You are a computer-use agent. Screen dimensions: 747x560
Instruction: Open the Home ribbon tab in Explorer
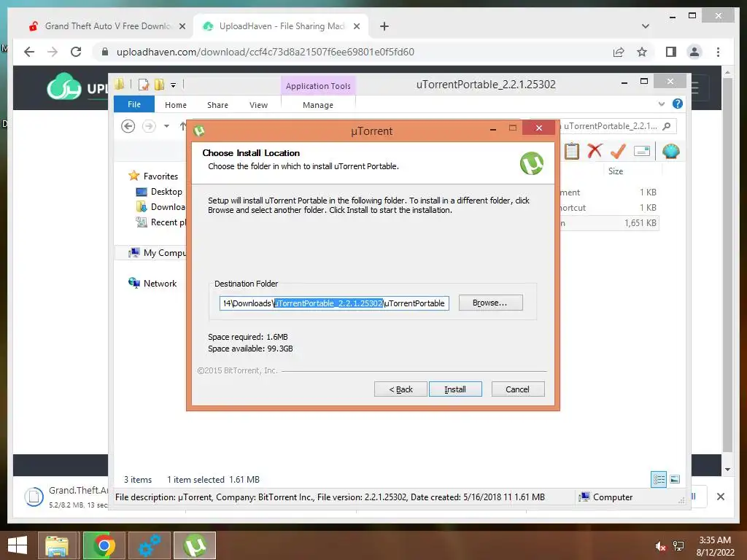[175, 105]
